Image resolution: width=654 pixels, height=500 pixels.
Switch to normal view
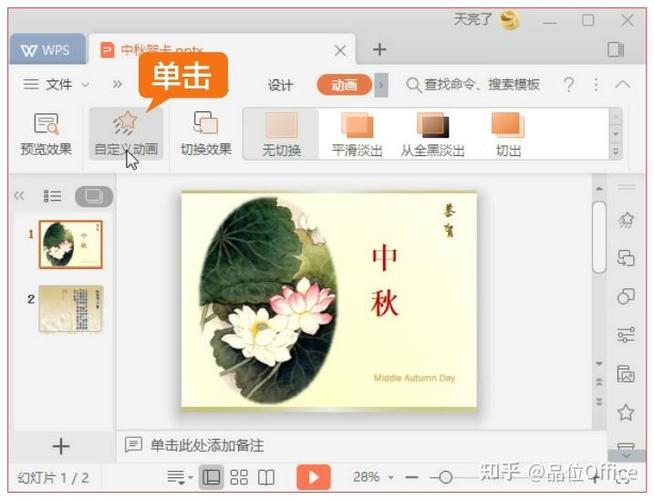pos(211,477)
